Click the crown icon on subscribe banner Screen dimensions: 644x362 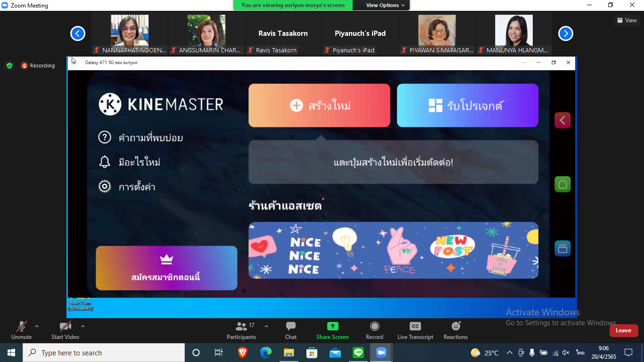[x=166, y=260]
